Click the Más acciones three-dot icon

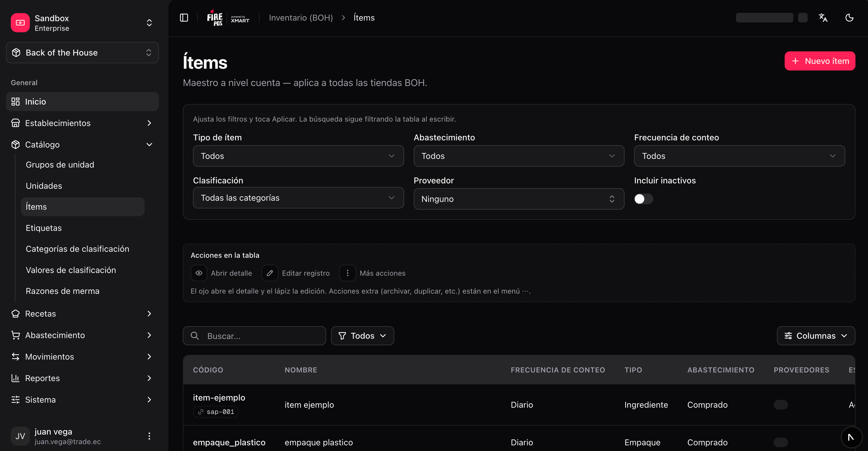click(x=347, y=273)
